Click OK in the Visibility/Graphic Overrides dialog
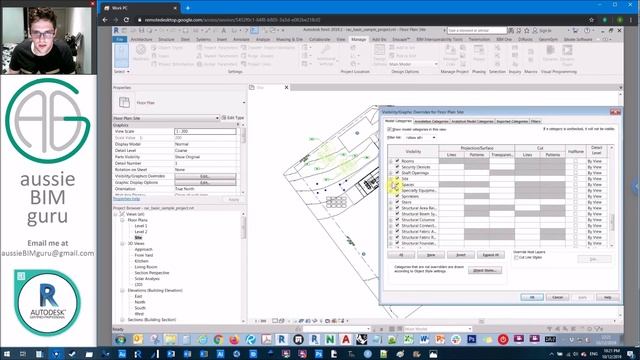Screen dimensions: 640x360 coord(532,297)
